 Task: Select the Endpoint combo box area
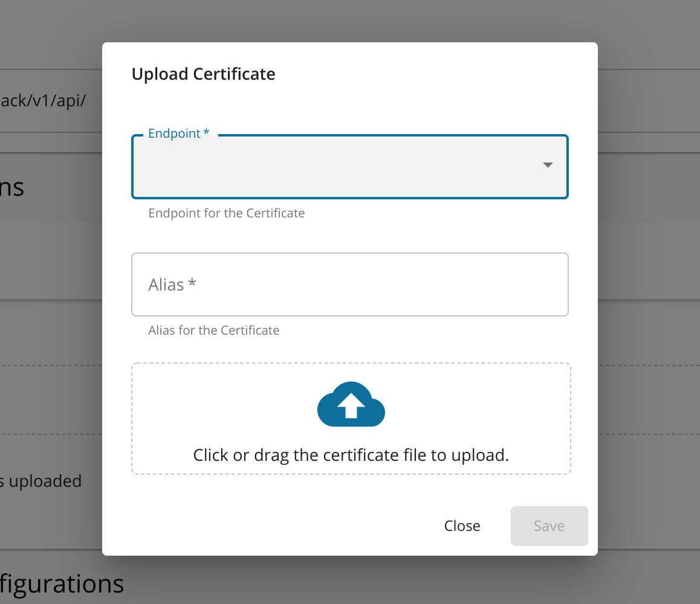(x=349, y=166)
